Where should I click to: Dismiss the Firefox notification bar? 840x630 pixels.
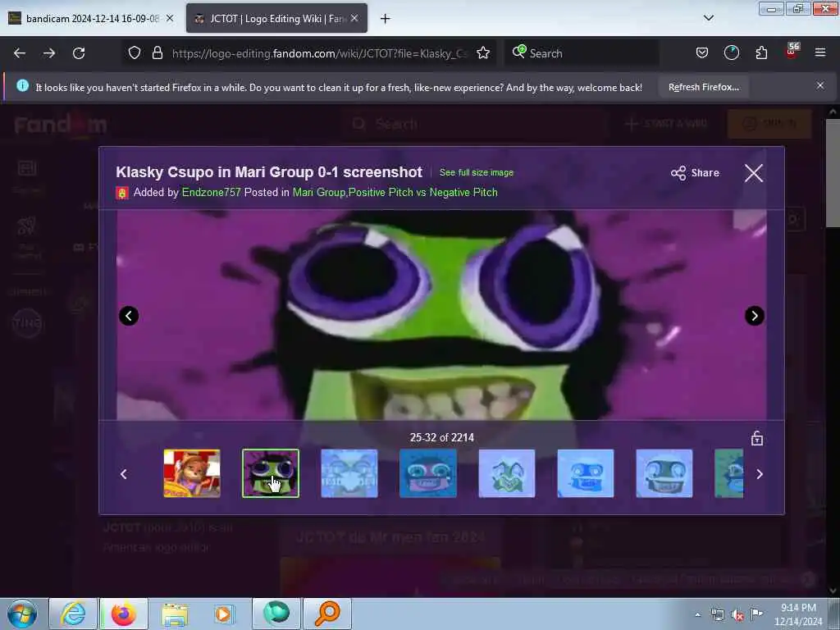click(820, 85)
